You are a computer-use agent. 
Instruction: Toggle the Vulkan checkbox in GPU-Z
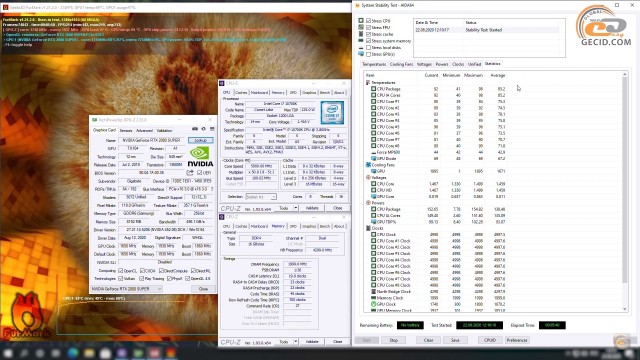tap(120, 278)
